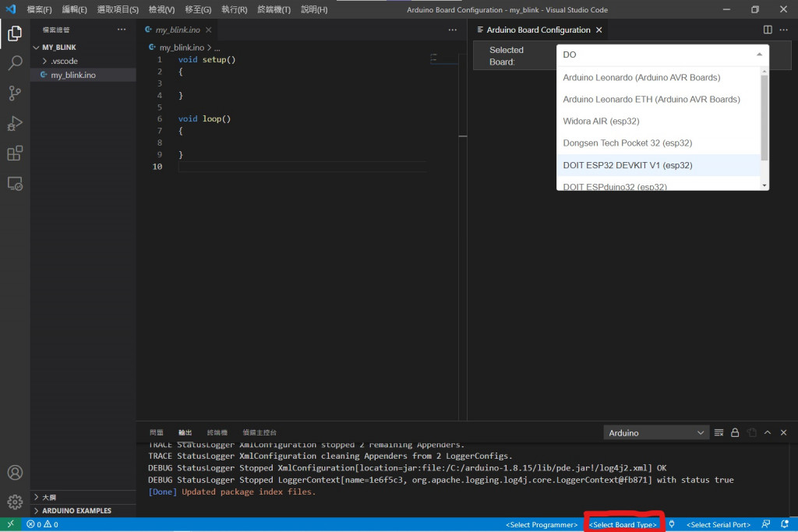Open the Search view in the activity bar
This screenshot has width=798, height=532.
point(15,63)
